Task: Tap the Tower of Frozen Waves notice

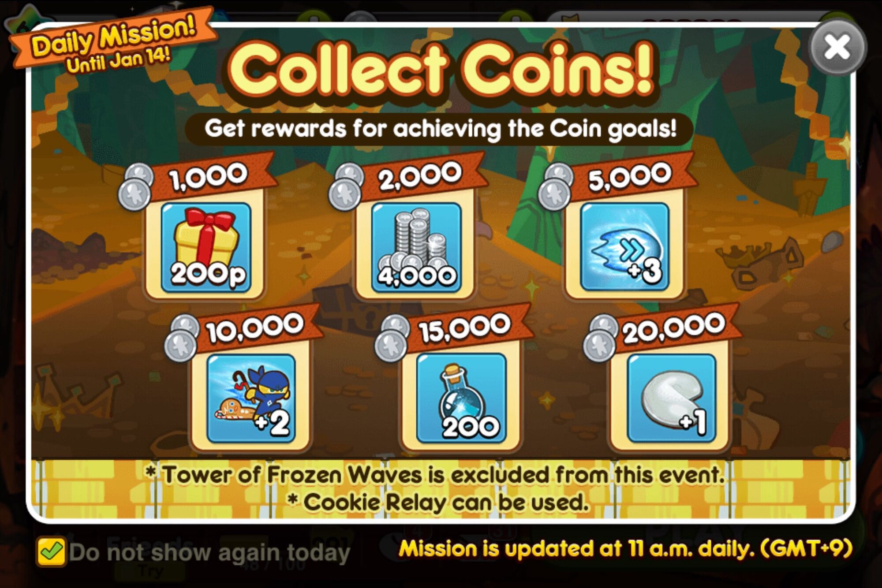Action: coord(435,475)
